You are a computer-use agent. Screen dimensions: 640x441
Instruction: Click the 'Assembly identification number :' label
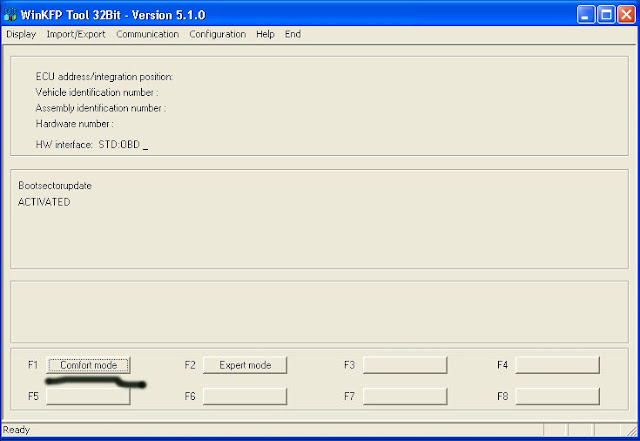(100, 108)
